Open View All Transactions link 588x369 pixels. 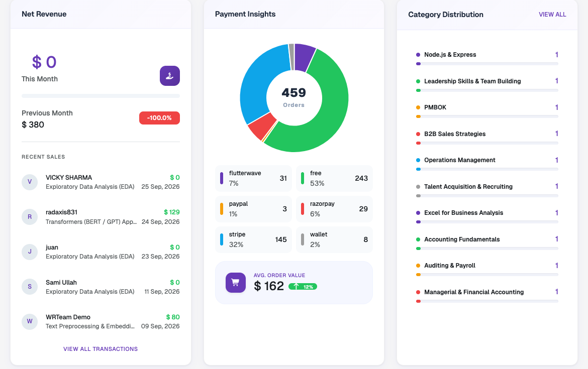(101, 349)
